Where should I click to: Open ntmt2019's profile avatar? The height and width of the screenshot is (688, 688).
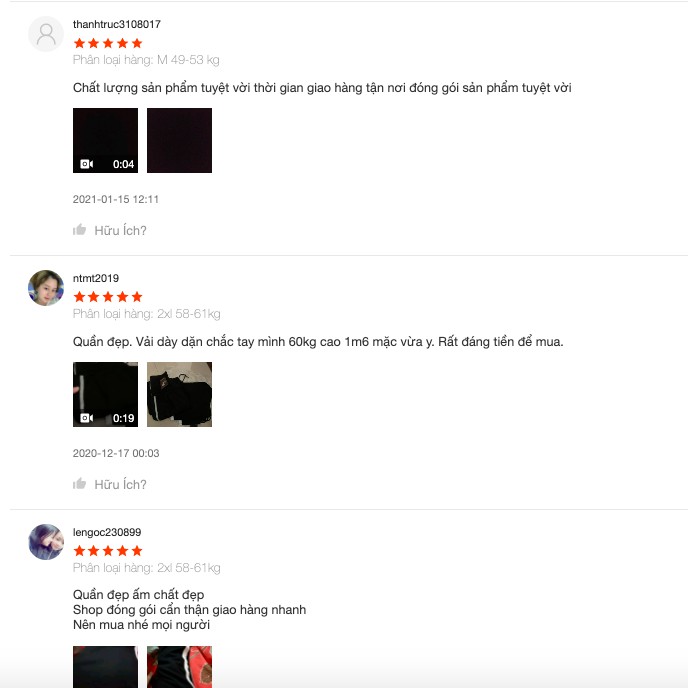pos(46,288)
